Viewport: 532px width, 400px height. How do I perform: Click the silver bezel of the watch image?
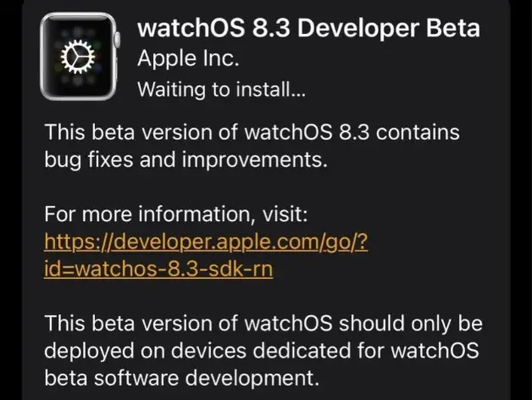43,57
